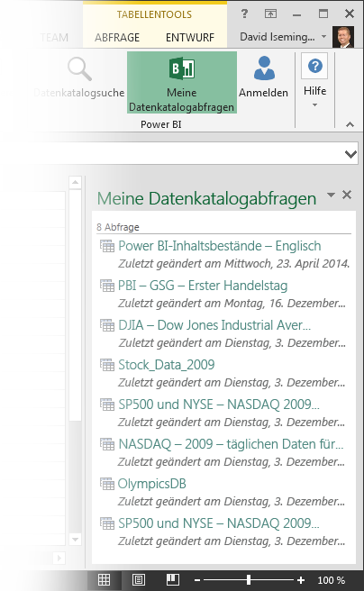364x591 pixels.
Task: Open the Hilfe dropdown arrow
Action: [x=314, y=105]
